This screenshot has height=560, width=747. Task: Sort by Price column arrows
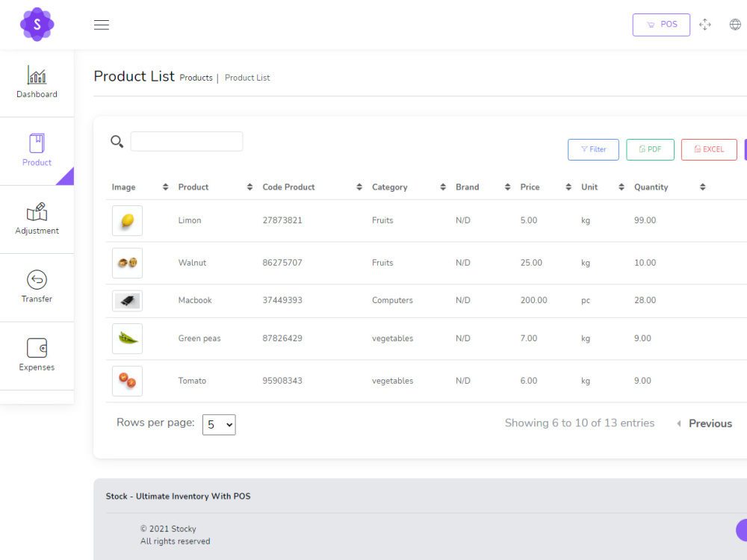click(568, 187)
